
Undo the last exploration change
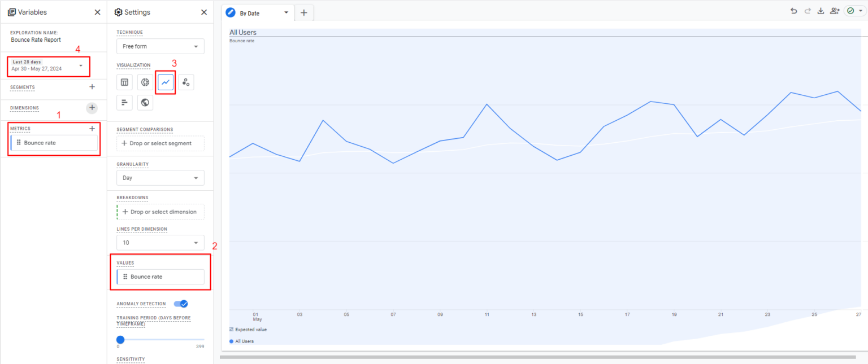click(793, 10)
